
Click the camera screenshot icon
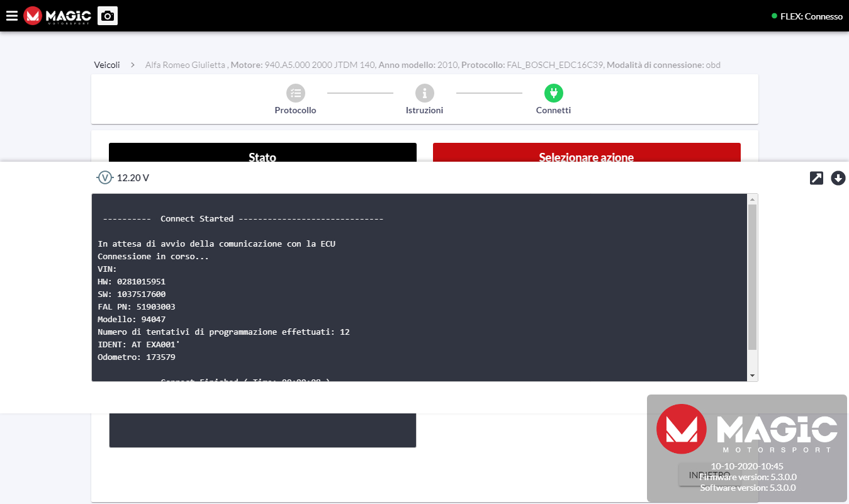coord(108,16)
